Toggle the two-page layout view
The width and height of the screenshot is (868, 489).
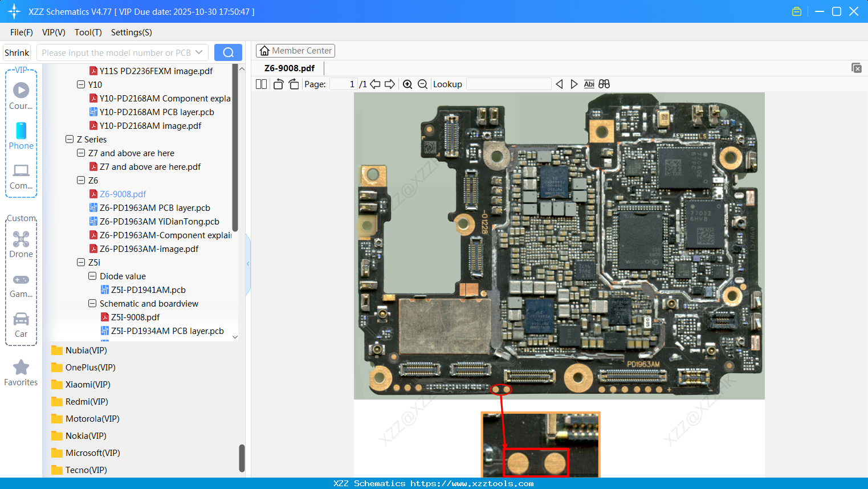(x=261, y=84)
